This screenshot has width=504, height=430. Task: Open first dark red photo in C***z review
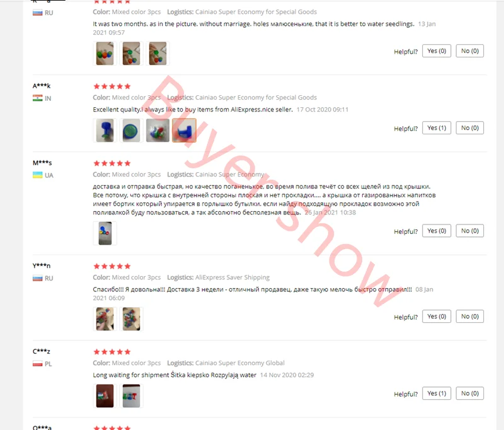(x=105, y=395)
